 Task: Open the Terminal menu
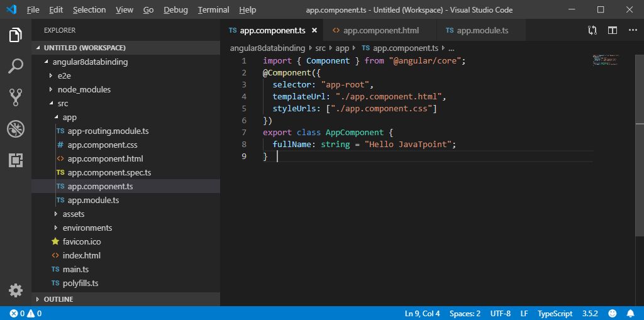coord(213,9)
